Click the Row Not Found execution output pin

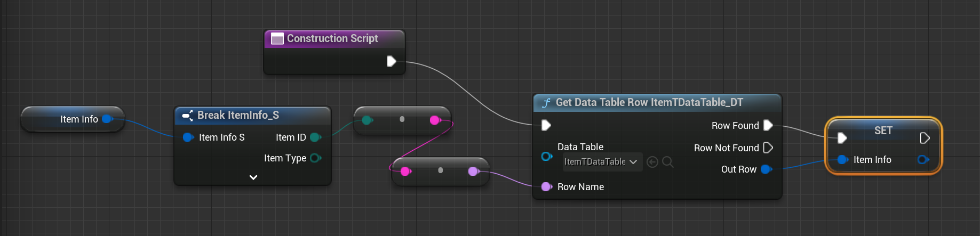[768, 148]
